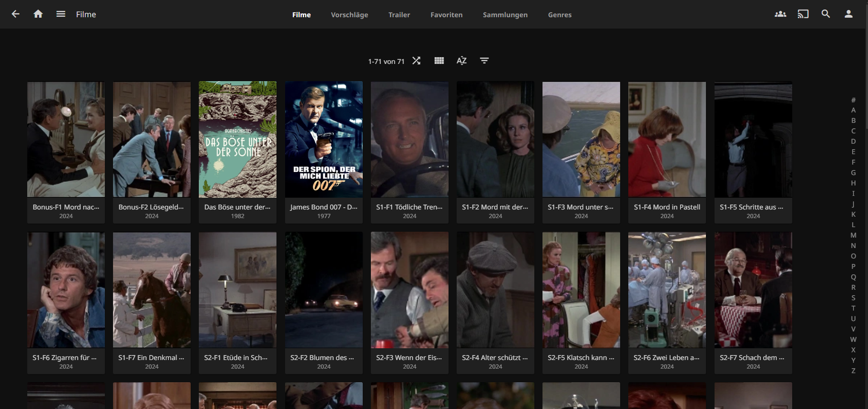Click the cast to device icon
The height and width of the screenshot is (409, 868).
803,14
